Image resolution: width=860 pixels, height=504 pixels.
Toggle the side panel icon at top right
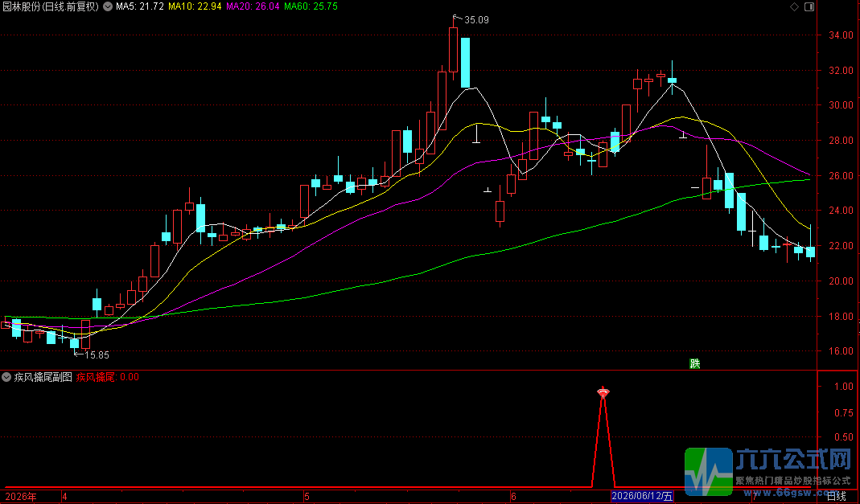coord(809,6)
